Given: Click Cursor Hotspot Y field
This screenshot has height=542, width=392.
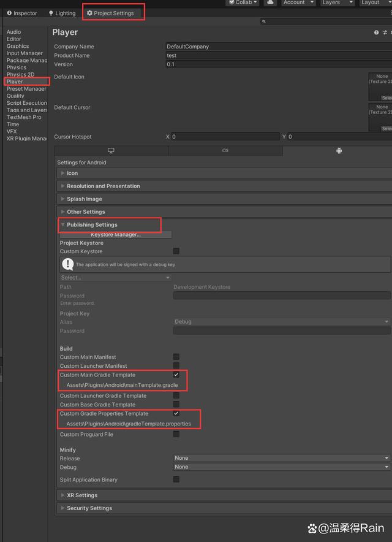Looking at the screenshot, I should click(339, 137).
